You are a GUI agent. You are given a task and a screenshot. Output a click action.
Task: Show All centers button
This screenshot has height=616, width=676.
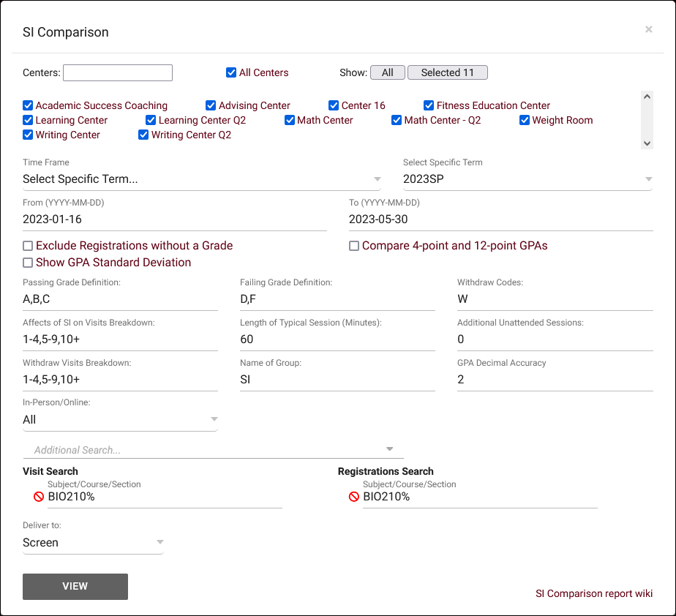point(387,72)
